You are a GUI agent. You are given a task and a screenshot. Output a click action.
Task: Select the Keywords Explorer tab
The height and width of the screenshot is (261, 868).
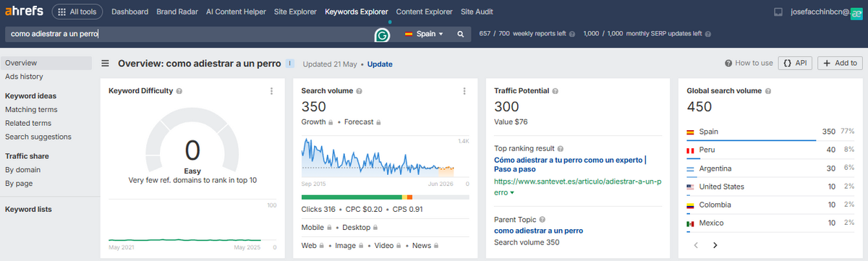click(x=356, y=12)
